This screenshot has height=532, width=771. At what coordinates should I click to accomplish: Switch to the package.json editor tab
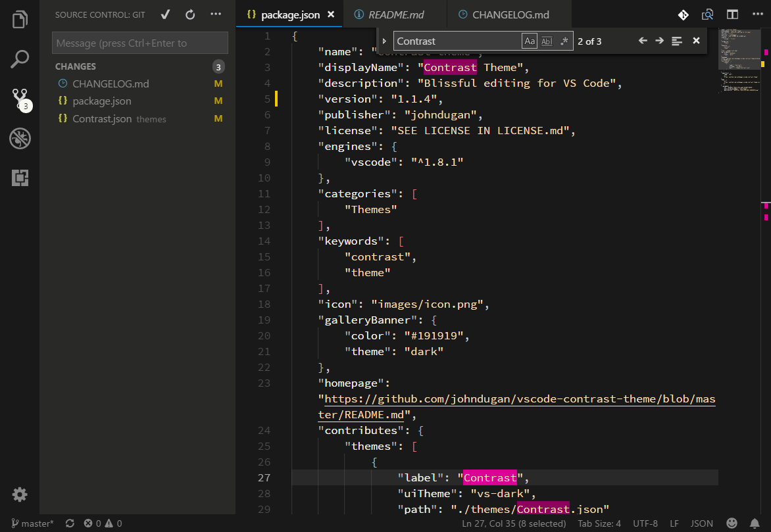click(290, 14)
